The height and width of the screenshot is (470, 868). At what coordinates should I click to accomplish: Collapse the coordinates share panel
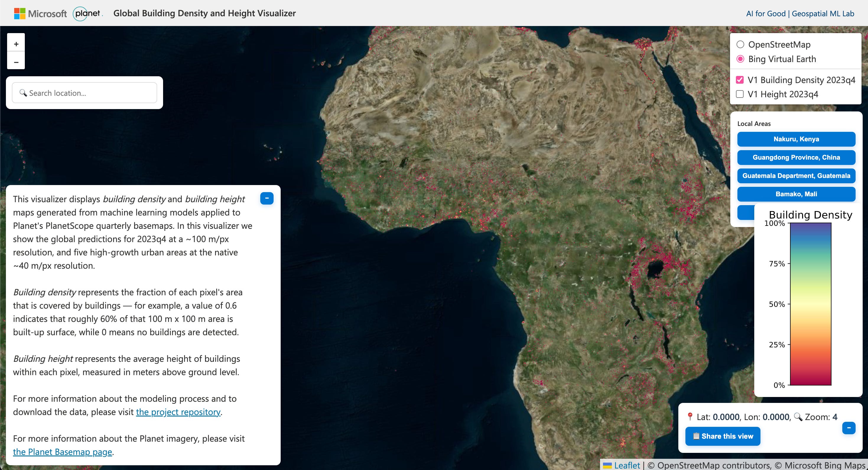pos(849,428)
